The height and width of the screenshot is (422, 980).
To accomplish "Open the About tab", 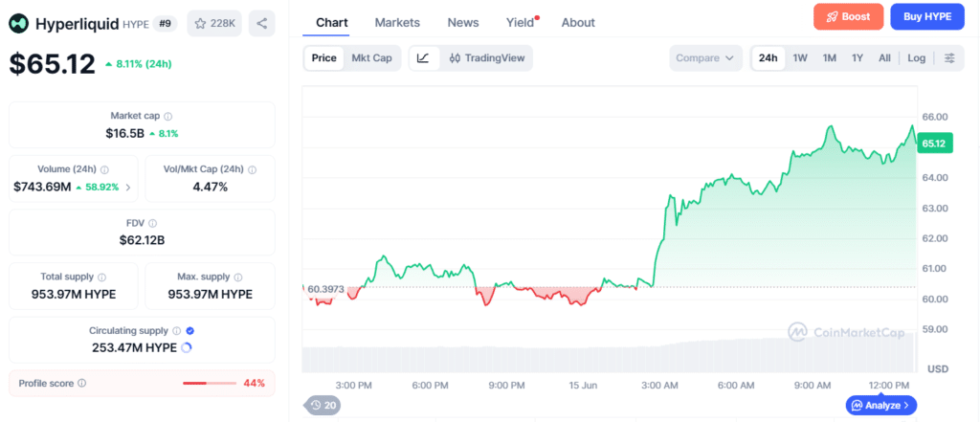I will (x=578, y=23).
